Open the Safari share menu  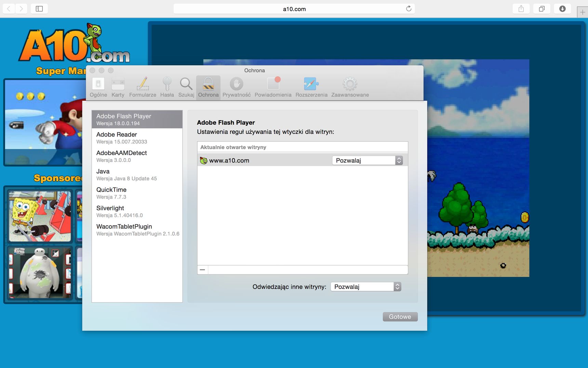click(521, 9)
